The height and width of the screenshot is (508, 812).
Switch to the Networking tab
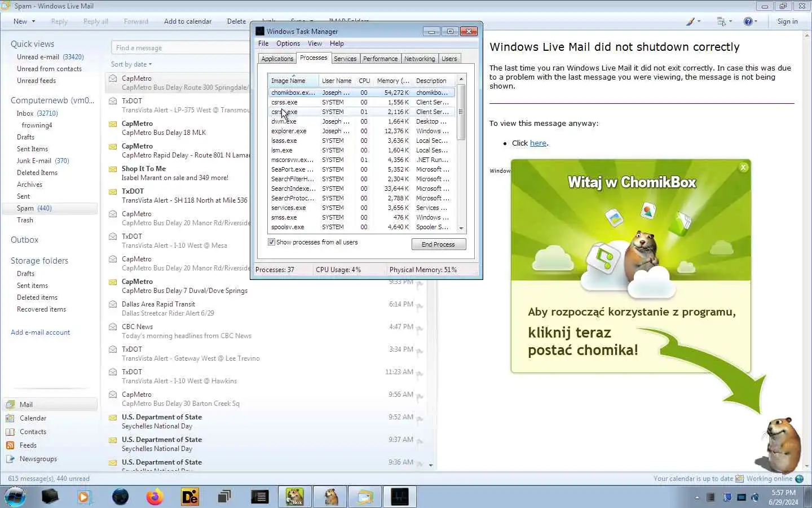pyautogui.click(x=420, y=59)
